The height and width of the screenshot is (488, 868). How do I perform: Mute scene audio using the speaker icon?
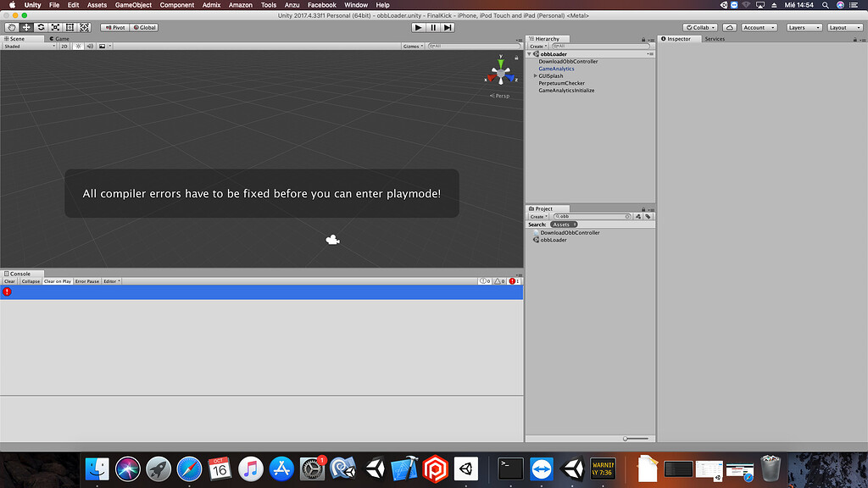point(89,46)
